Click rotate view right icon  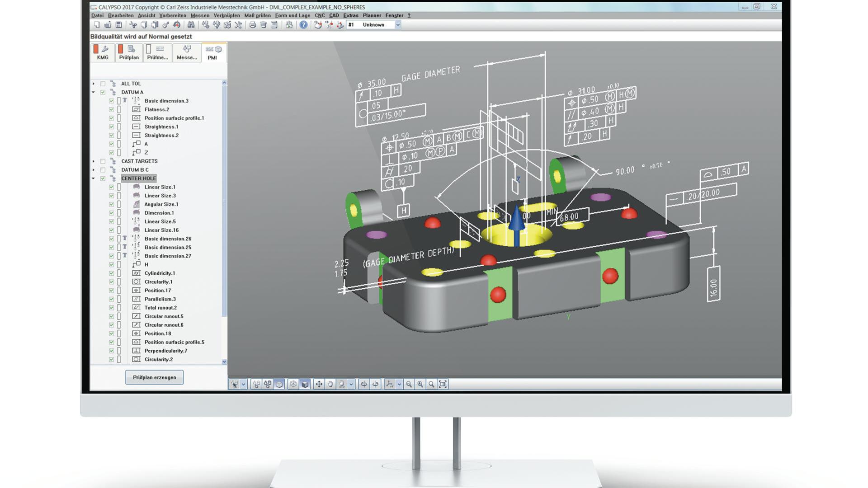[x=375, y=384]
